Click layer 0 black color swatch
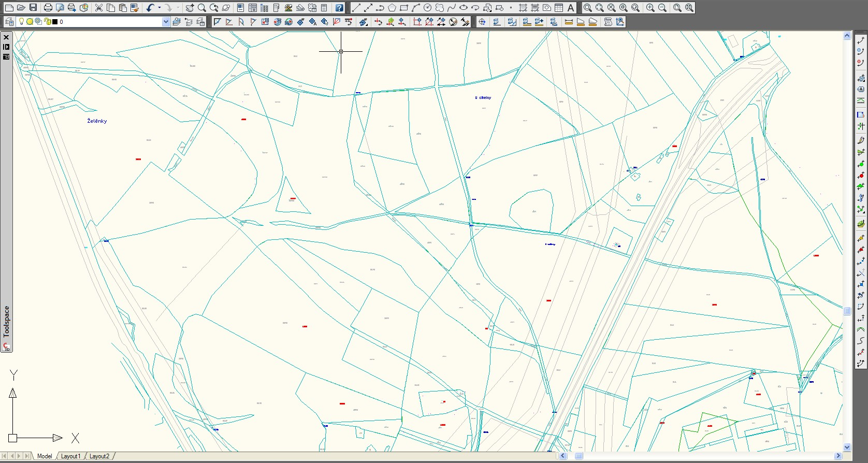Viewport: 868px width, 463px height. coord(55,22)
